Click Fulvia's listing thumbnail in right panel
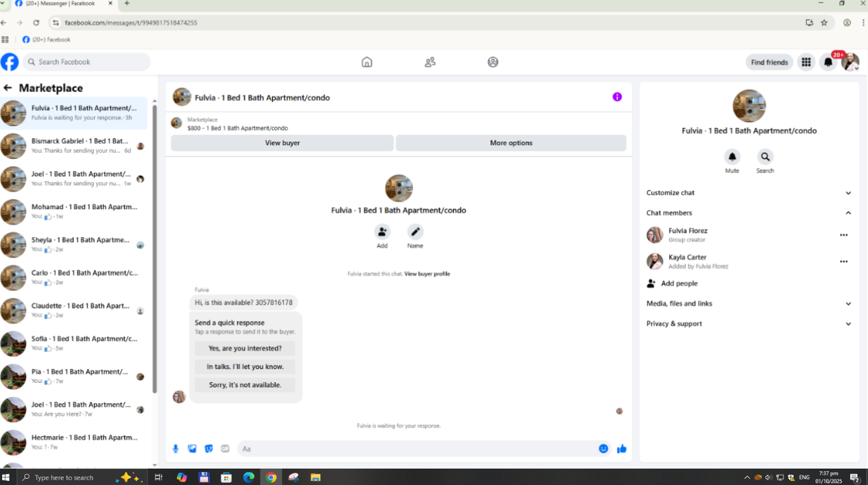868x485 pixels. click(x=749, y=106)
